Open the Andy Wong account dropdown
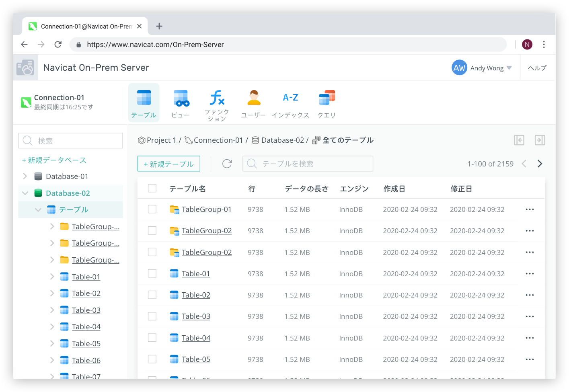The image size is (569, 392). point(482,68)
